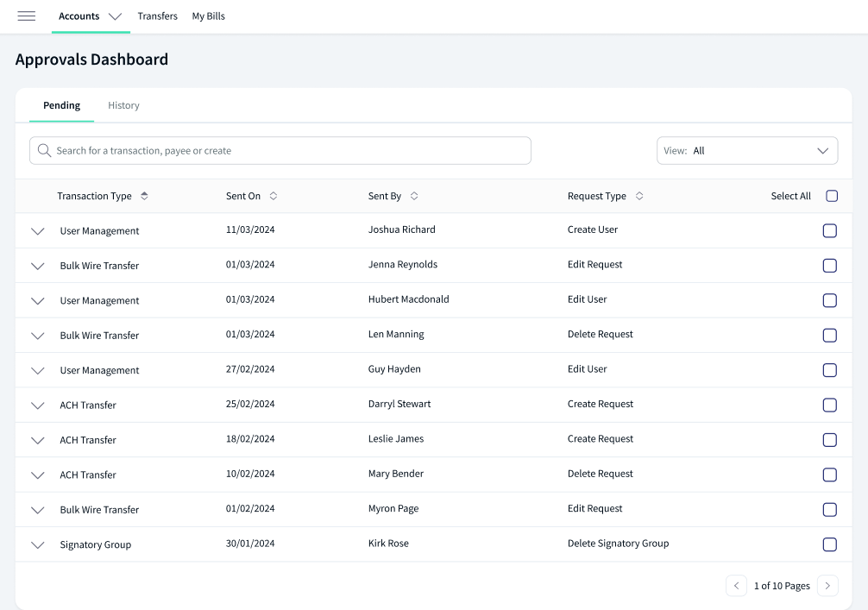Viewport: 868px width, 610px height.
Task: Check the Hubert Macdonald row checkbox
Action: click(x=830, y=300)
